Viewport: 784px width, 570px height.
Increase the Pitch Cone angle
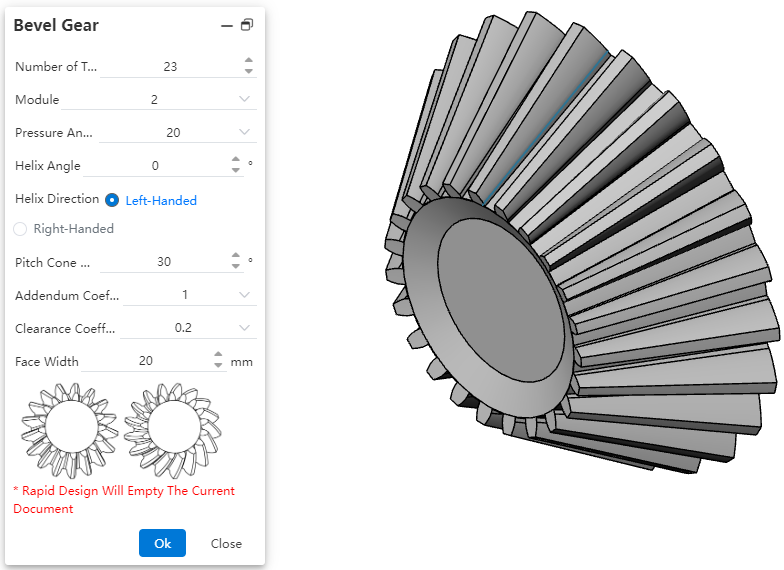click(236, 256)
